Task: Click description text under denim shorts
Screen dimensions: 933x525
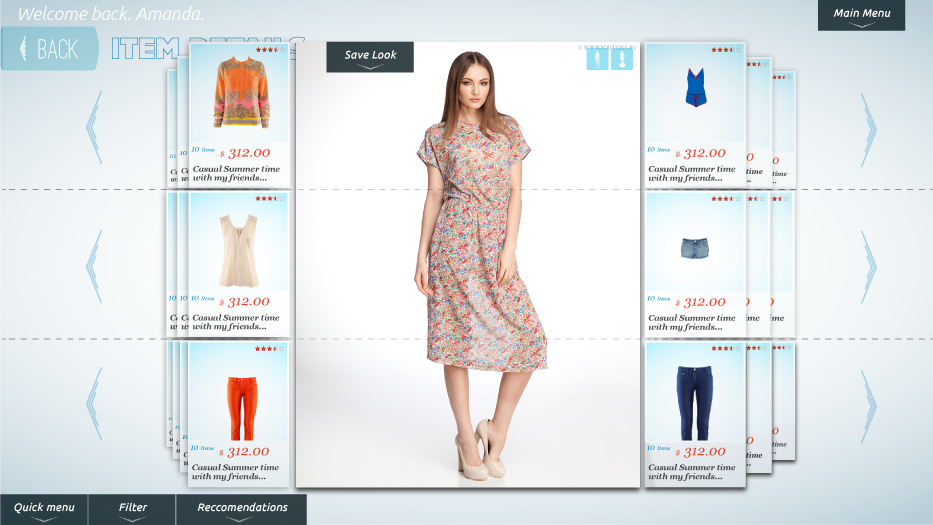Action: [692, 322]
